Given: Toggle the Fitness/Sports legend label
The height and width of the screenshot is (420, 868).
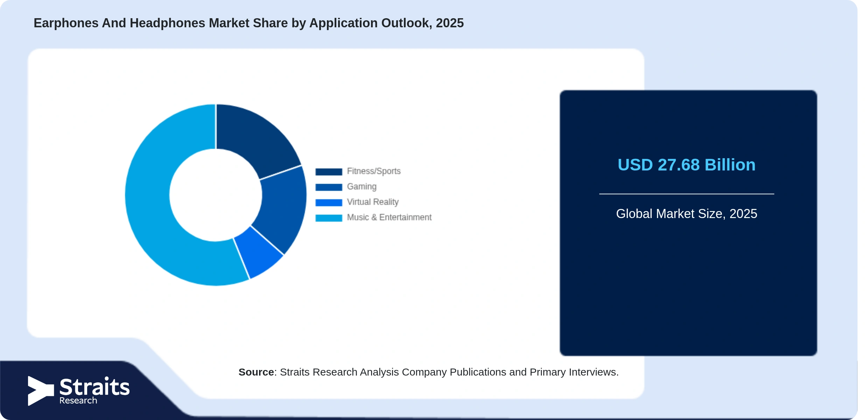Looking at the screenshot, I should point(374,171).
